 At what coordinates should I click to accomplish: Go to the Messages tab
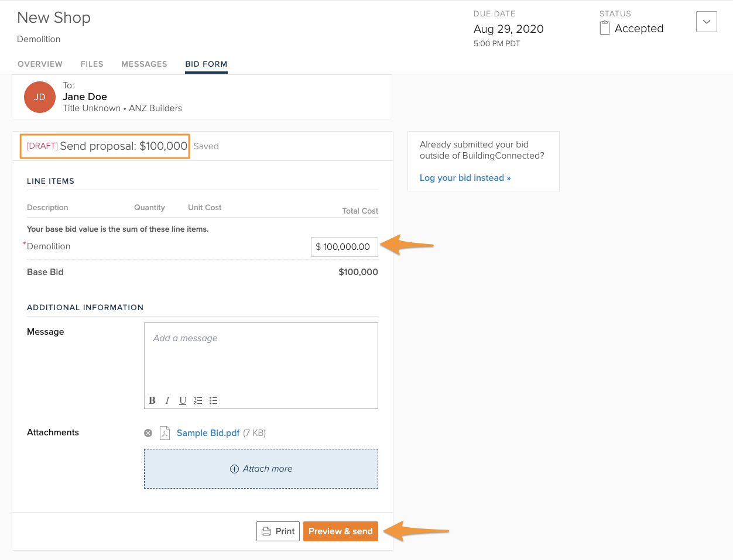[144, 64]
